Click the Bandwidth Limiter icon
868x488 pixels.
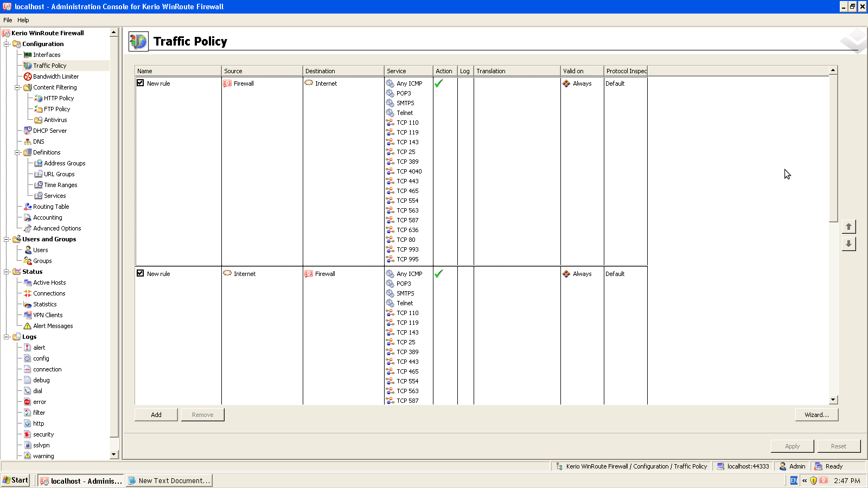tap(28, 76)
